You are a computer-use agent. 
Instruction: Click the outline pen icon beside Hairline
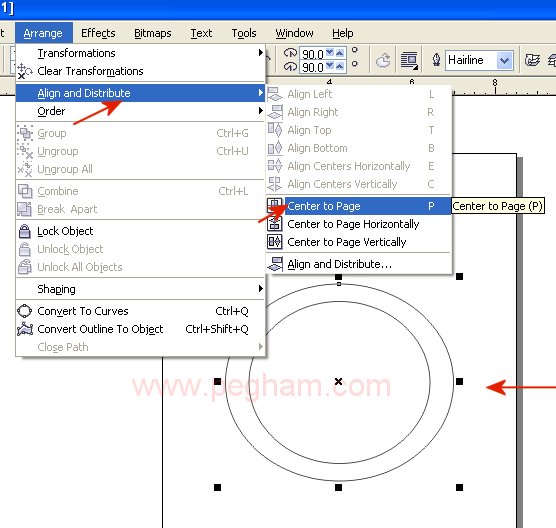[437, 60]
